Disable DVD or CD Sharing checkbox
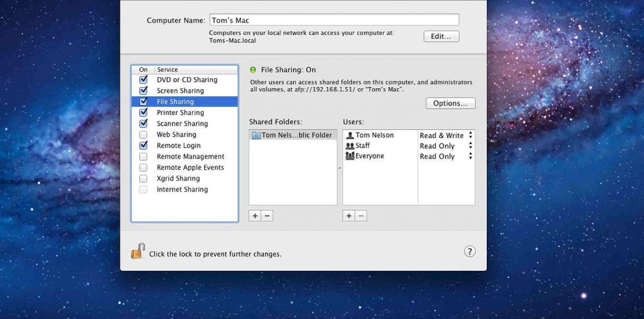644x319 pixels. tap(143, 80)
